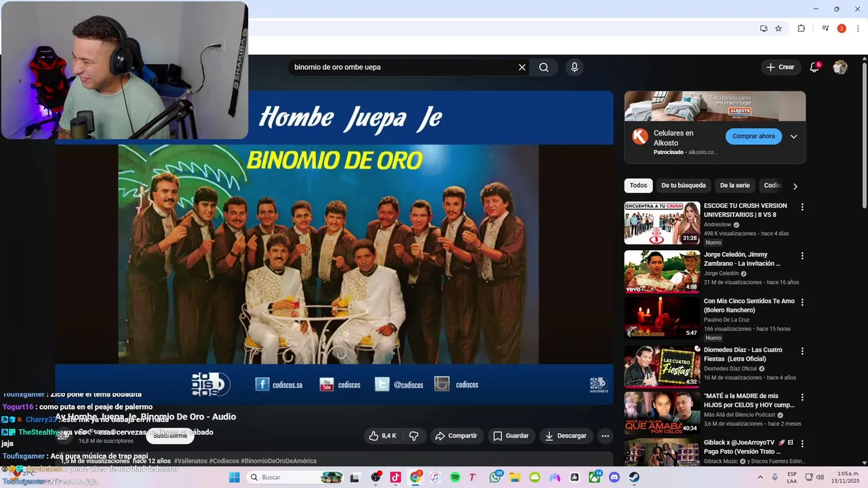Click the taskbar Buscar search box
The height and width of the screenshot is (488, 868).
tap(296, 477)
